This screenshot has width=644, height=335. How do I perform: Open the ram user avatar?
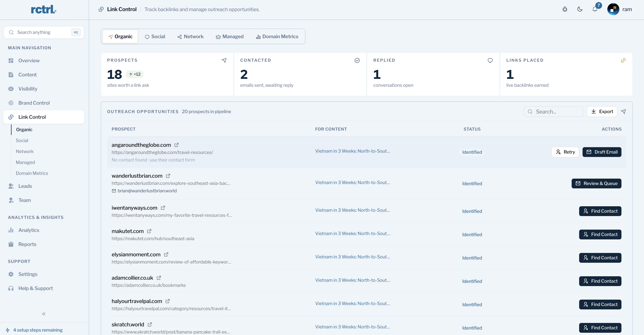tap(613, 9)
